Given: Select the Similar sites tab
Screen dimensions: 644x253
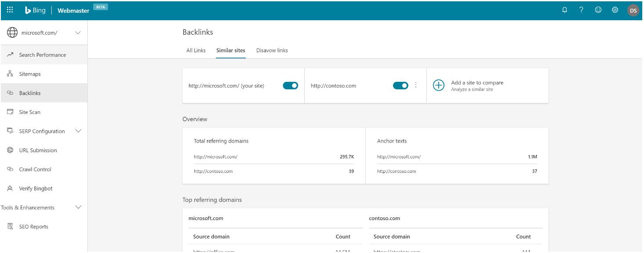Looking at the screenshot, I should 231,50.
